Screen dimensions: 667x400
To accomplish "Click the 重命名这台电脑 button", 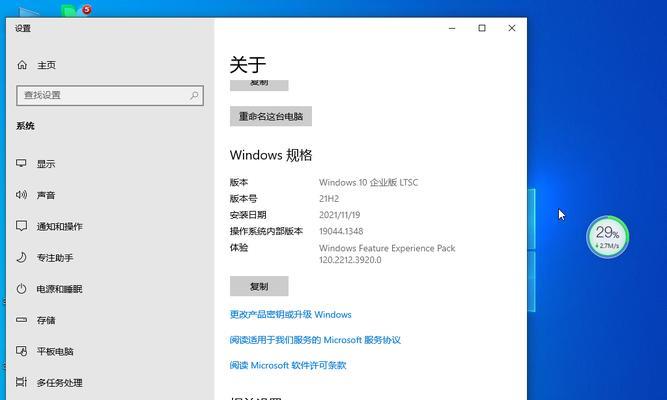I will click(271, 116).
